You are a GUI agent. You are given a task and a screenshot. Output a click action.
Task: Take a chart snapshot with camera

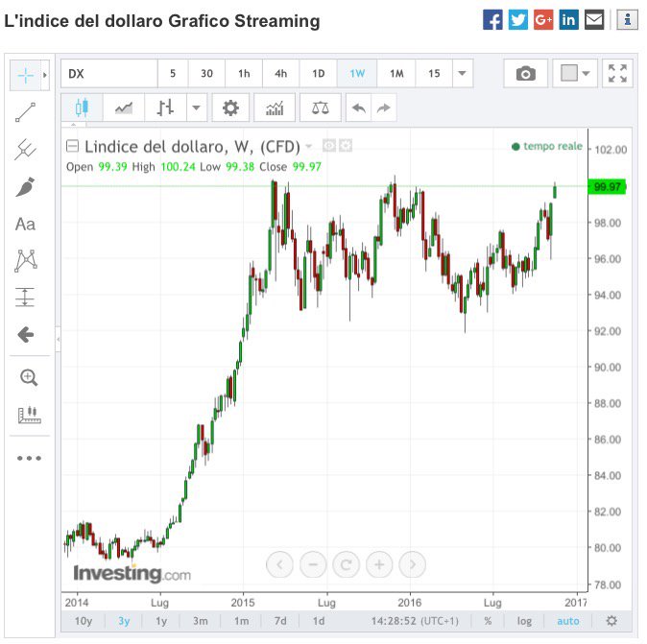click(526, 74)
